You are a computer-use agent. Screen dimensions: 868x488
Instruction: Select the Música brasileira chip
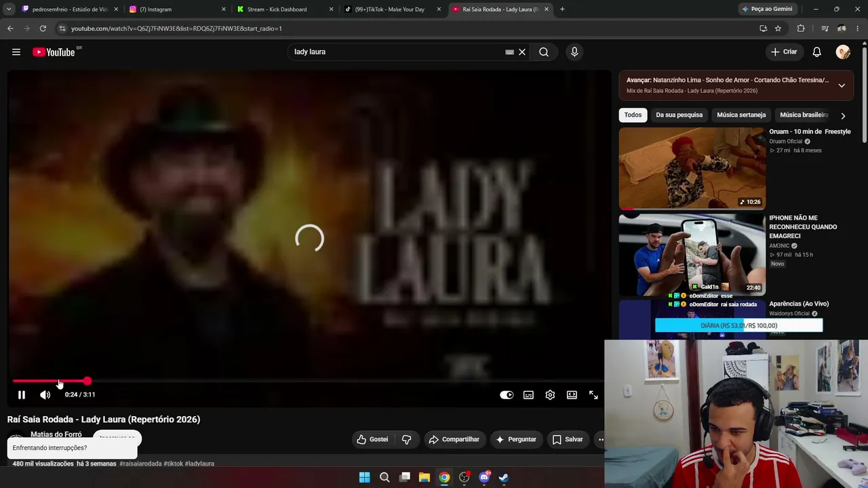click(804, 115)
